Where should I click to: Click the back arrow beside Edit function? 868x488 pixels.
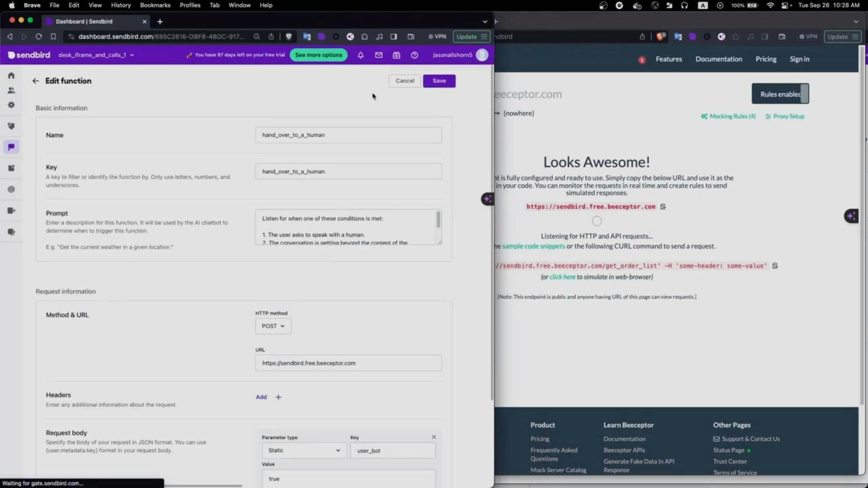[36, 81]
